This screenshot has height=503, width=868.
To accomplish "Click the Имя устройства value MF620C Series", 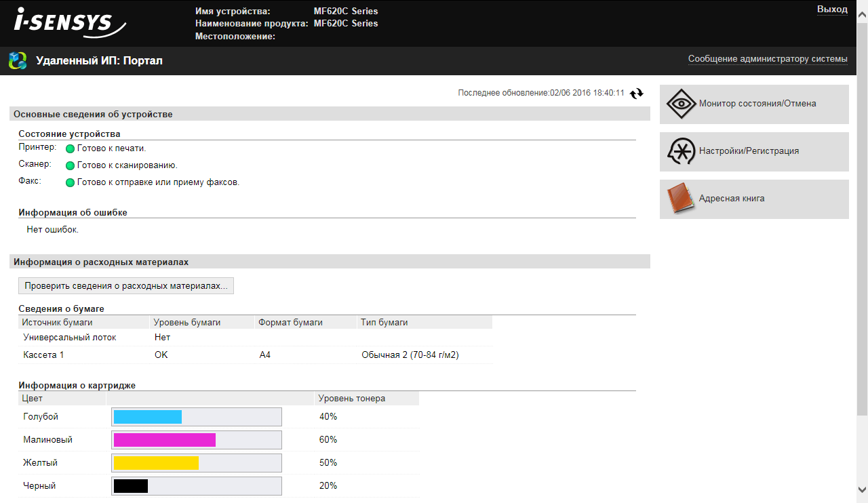I will pyautogui.click(x=346, y=12).
